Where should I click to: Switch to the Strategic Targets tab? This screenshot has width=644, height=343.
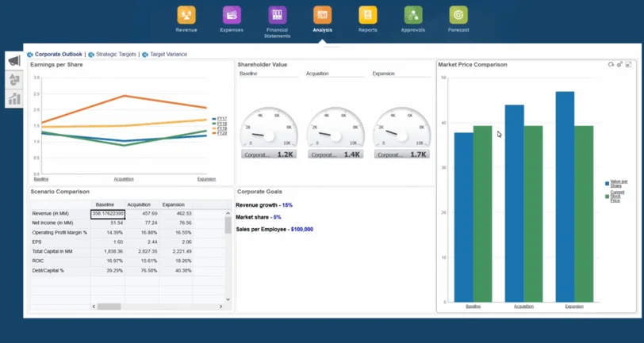[x=116, y=55]
